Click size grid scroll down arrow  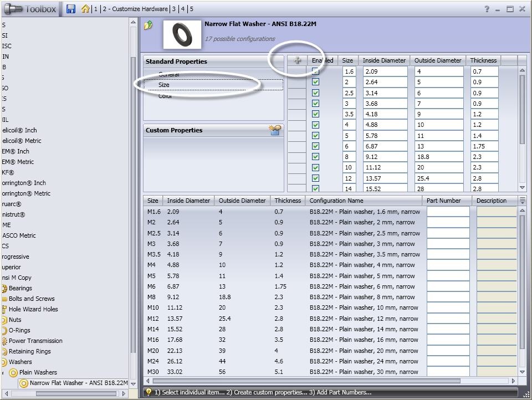pos(522,188)
